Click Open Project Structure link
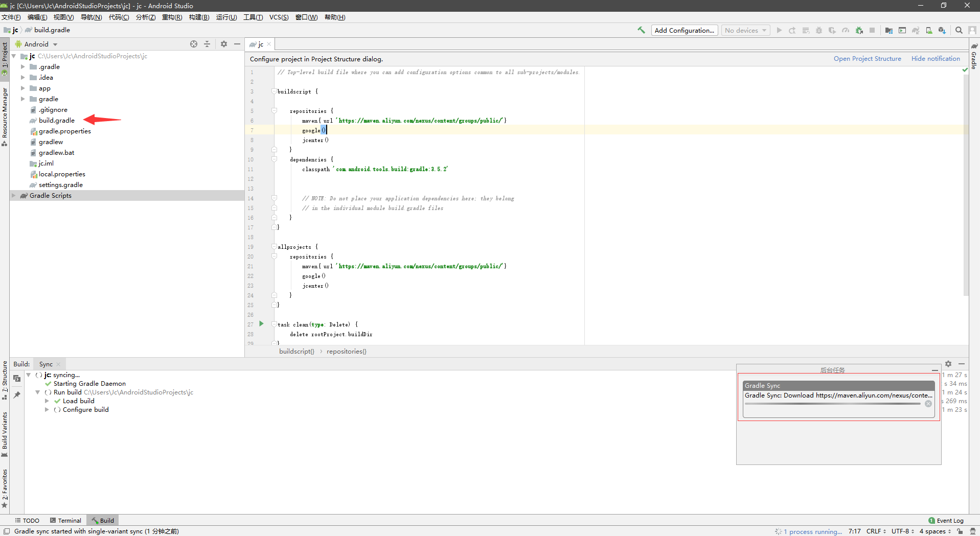Viewport: 980px width, 536px height. tap(867, 59)
